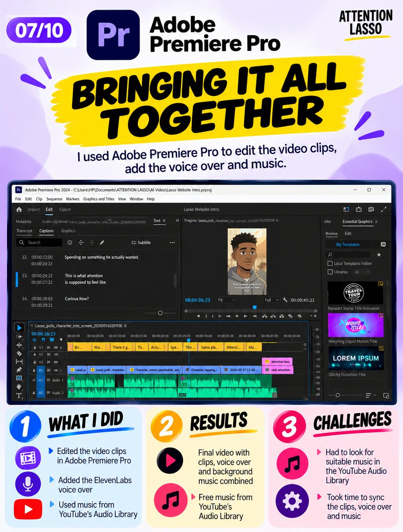Image resolution: width=403 pixels, height=532 pixels.
Task: Adjust template thumbnail size slider
Action: (338, 395)
